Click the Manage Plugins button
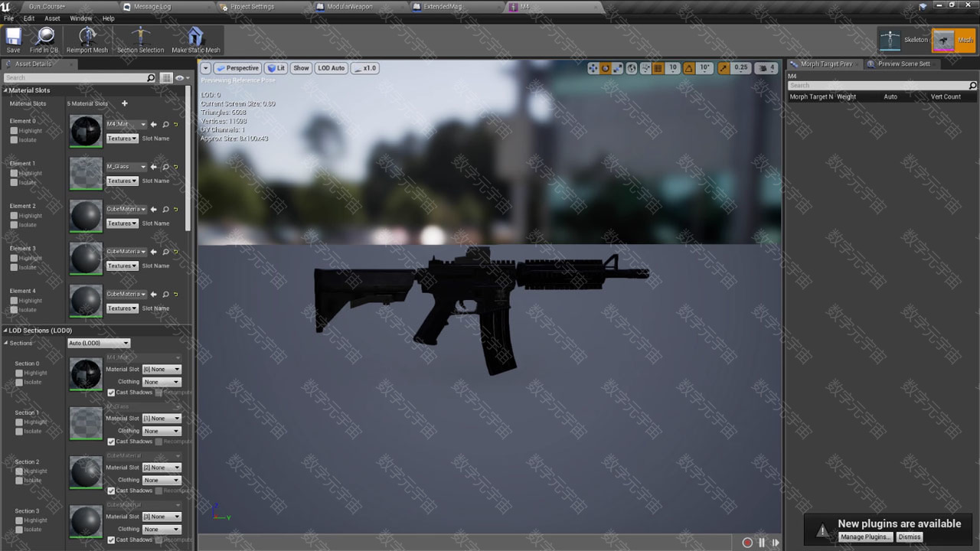Image resolution: width=980 pixels, height=551 pixels. [x=865, y=537]
